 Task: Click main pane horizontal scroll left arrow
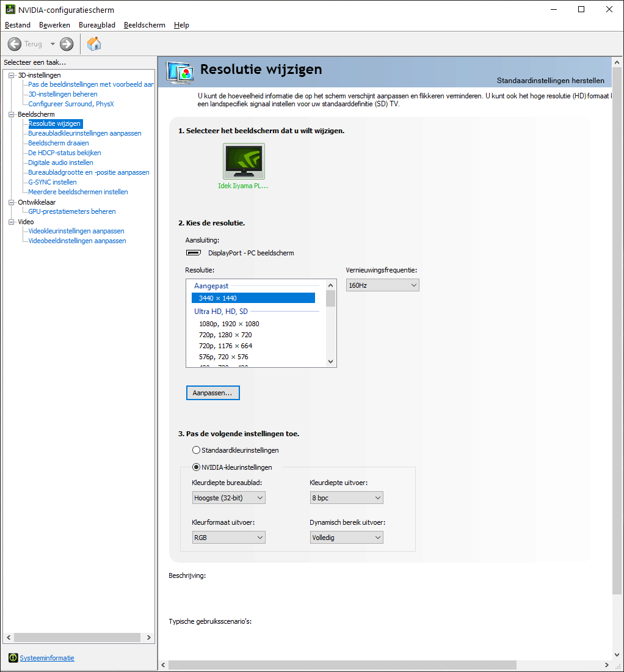coord(163,665)
